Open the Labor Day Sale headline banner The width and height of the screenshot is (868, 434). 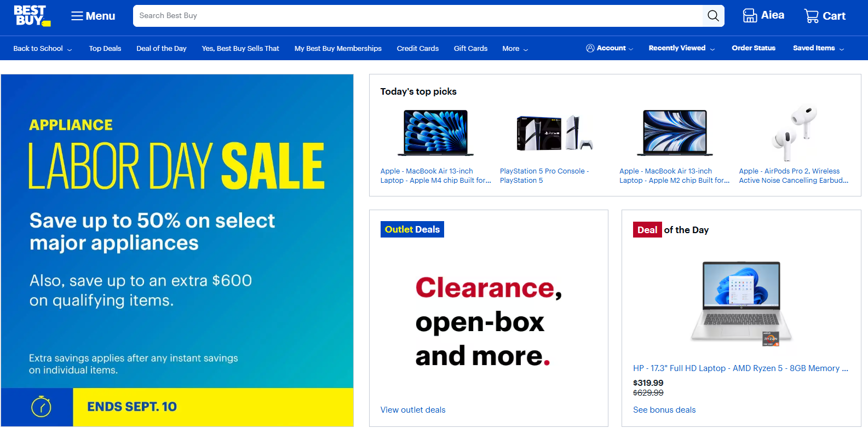click(176, 166)
